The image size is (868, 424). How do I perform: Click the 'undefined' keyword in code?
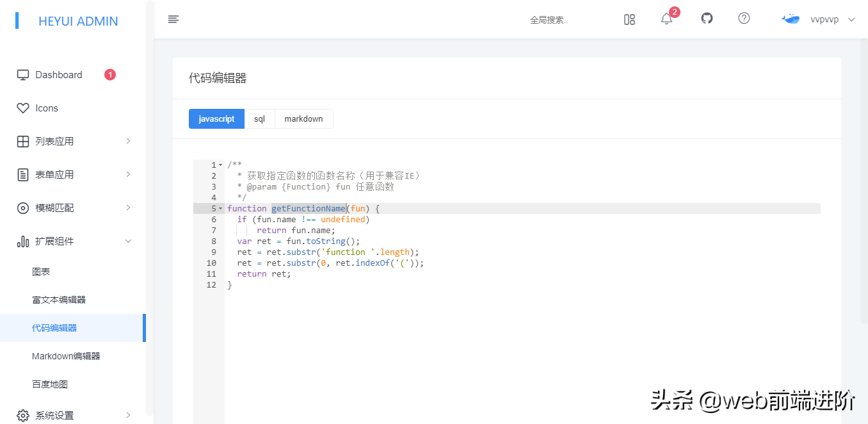(343, 220)
